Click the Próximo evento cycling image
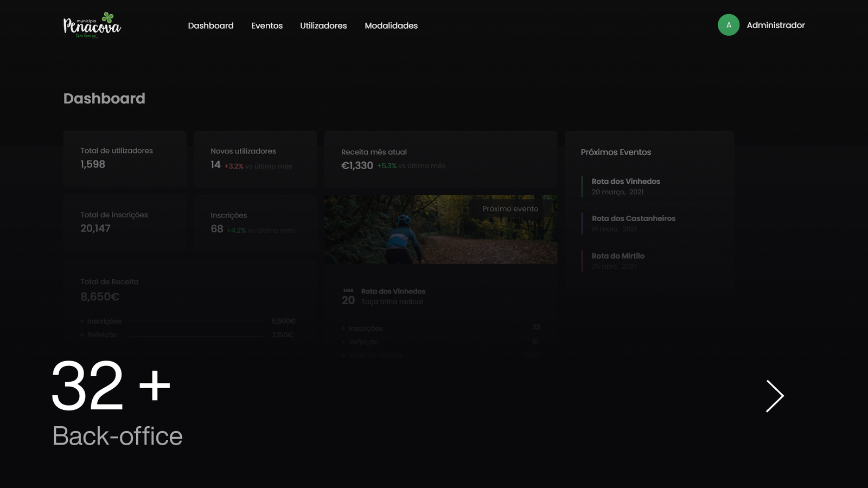The width and height of the screenshot is (868, 488). (x=440, y=229)
